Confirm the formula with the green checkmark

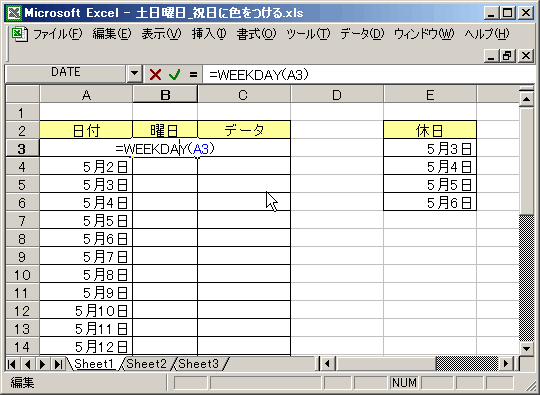point(174,74)
